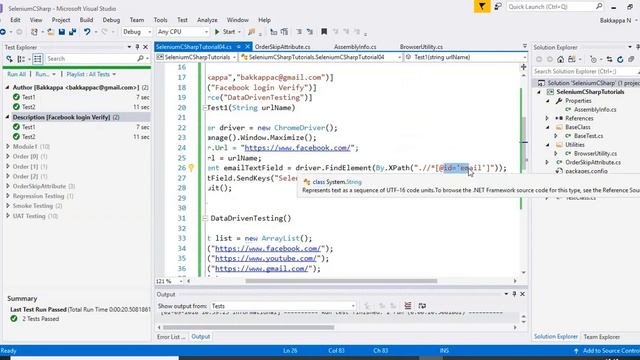Switch to the OrderSkipAttribute.cs tab

pos(282,47)
